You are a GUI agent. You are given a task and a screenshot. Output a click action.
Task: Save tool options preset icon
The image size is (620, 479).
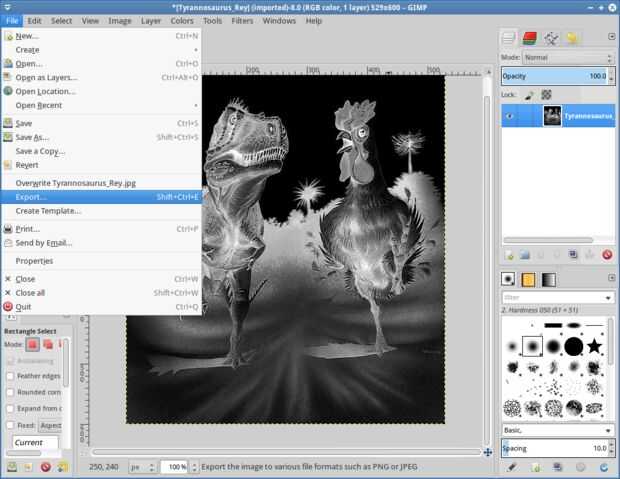click(x=12, y=467)
